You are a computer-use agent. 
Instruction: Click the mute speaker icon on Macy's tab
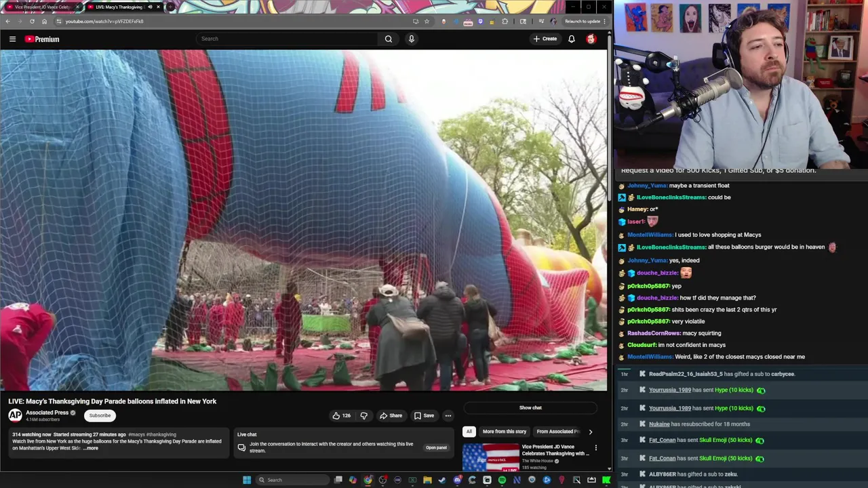(150, 7)
